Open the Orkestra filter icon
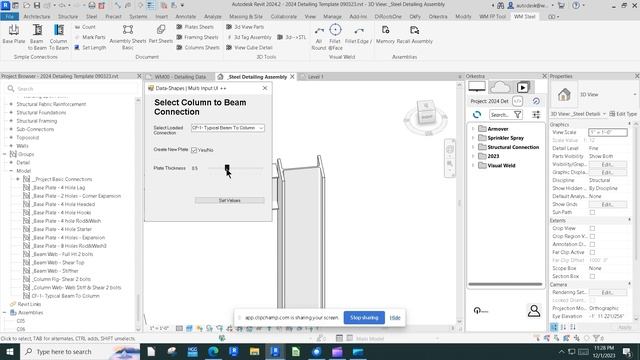640x360 pixels. 518,115
